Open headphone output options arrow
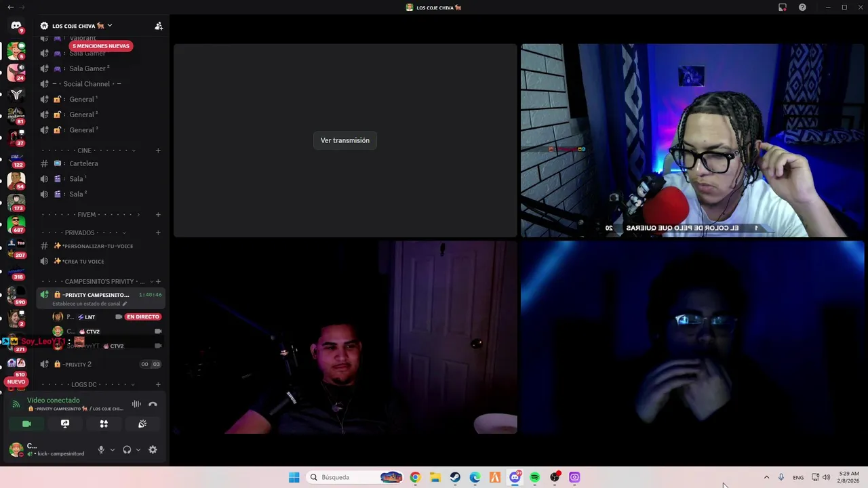This screenshot has width=868, height=488. pyautogui.click(x=138, y=449)
